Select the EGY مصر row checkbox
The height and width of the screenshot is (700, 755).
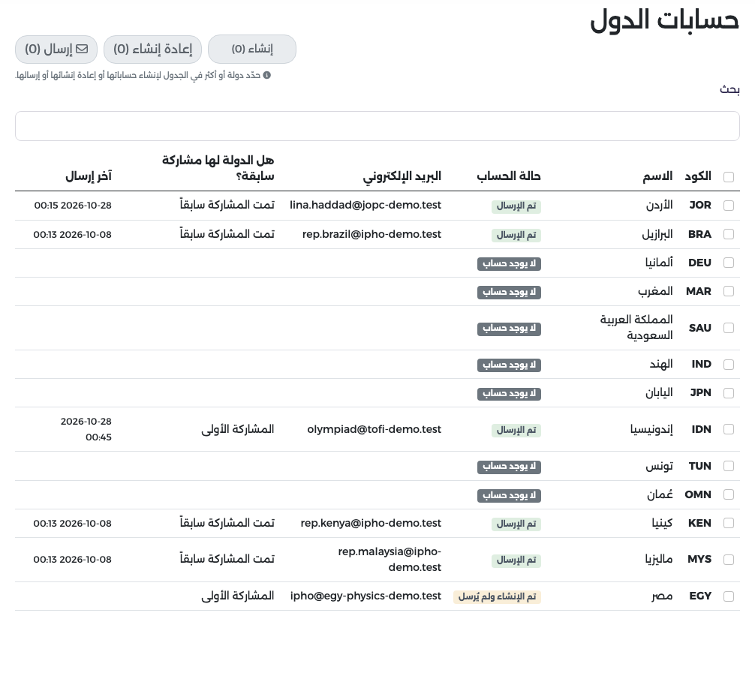click(x=729, y=596)
